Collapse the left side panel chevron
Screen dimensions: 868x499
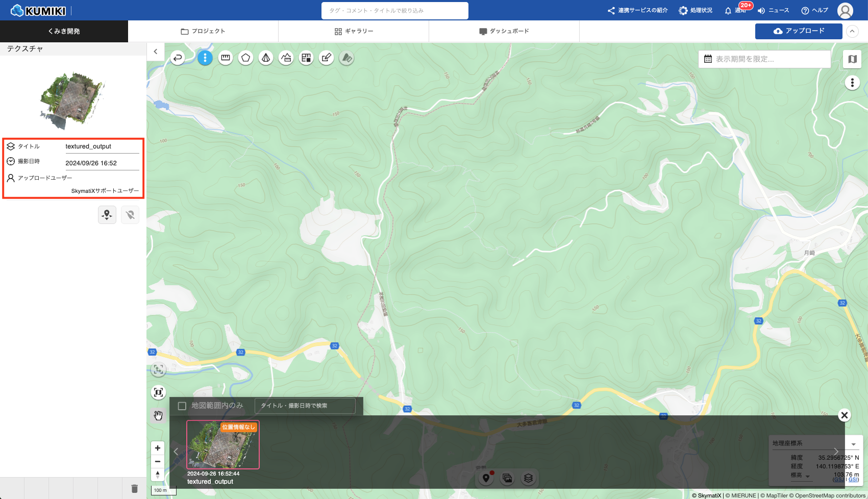(156, 52)
